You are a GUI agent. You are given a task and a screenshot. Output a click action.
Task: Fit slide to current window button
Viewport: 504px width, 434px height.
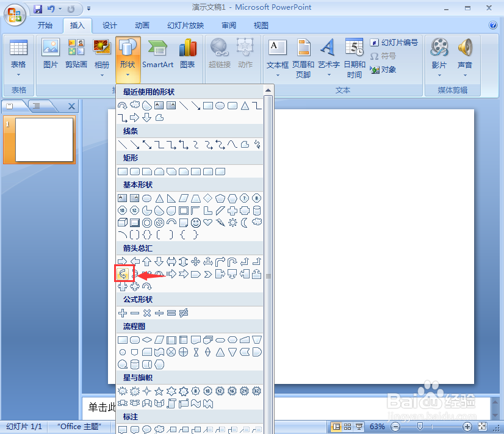[x=483, y=427]
